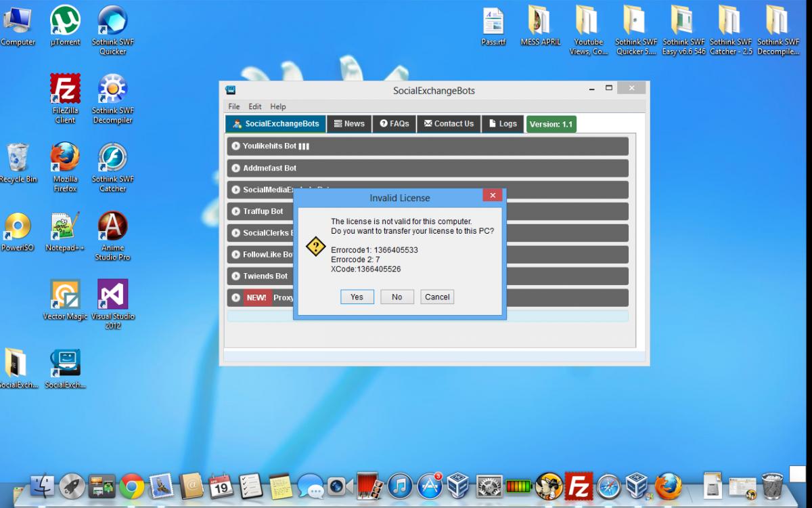Click Cancel in Invalid License dialog
Screen dimensions: 812x508
[437, 297]
